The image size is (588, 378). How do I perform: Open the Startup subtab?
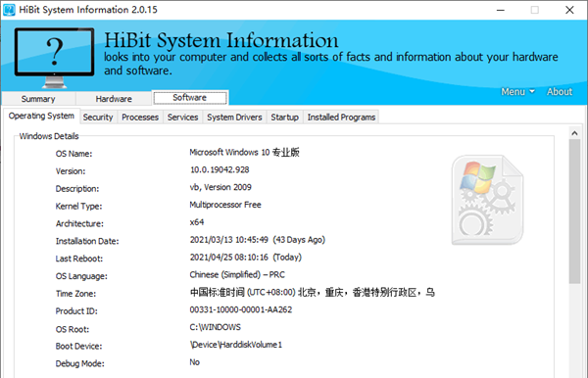pyautogui.click(x=284, y=118)
